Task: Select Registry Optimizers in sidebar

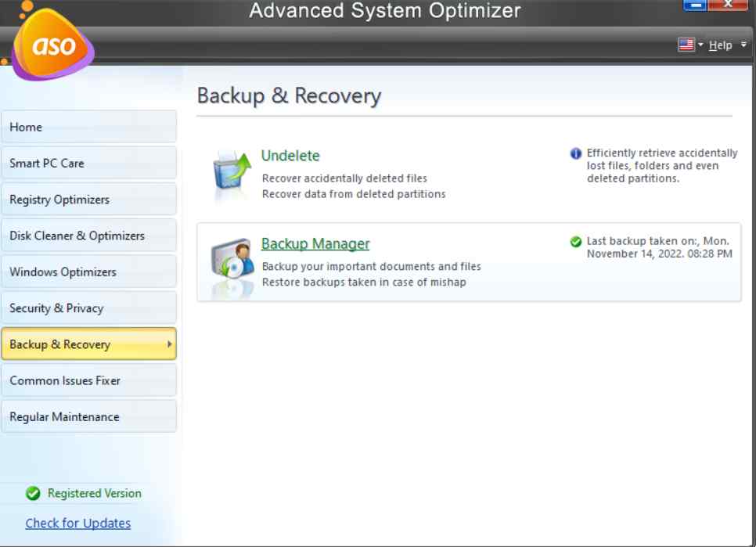Action: [x=88, y=199]
